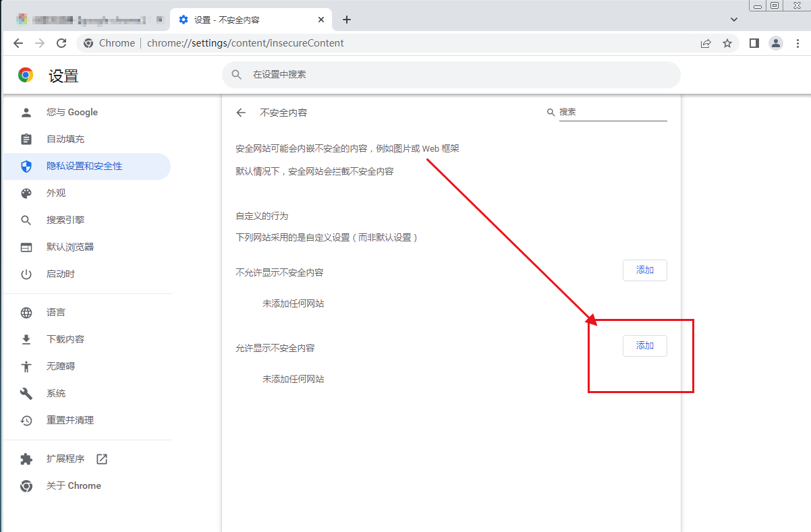Screen dimensions: 811x532
Task: Click the Chrome logo next to 设置
Action: coord(26,75)
